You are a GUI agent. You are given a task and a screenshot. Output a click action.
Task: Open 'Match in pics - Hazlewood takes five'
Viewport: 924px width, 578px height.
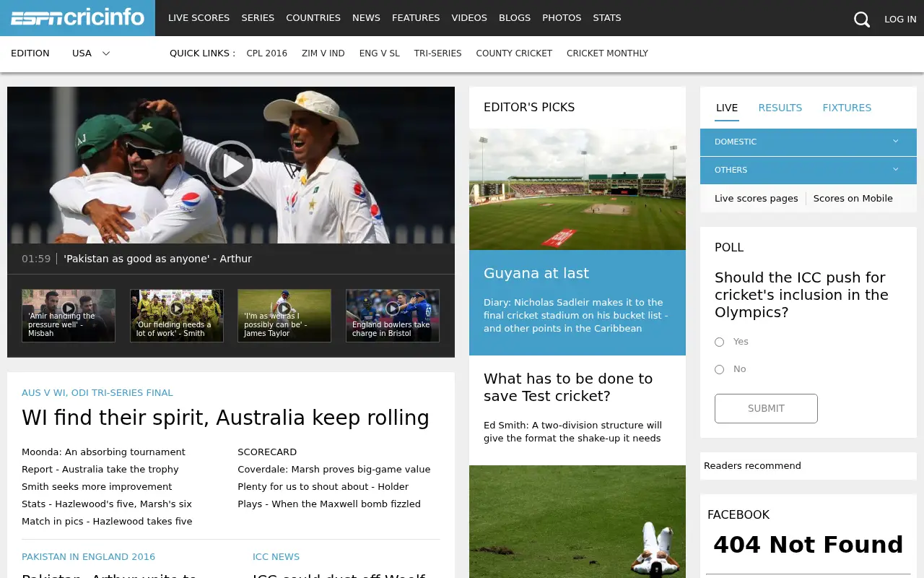[107, 522]
